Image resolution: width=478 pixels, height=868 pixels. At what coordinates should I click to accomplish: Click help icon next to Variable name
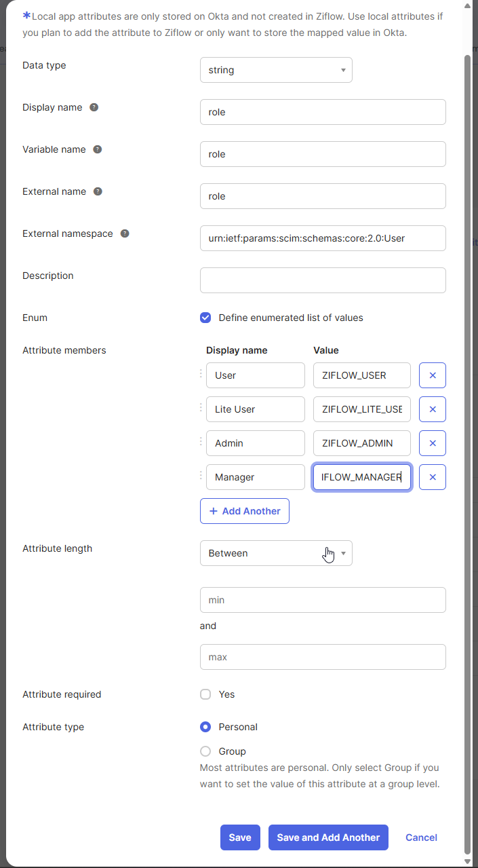[x=98, y=149]
